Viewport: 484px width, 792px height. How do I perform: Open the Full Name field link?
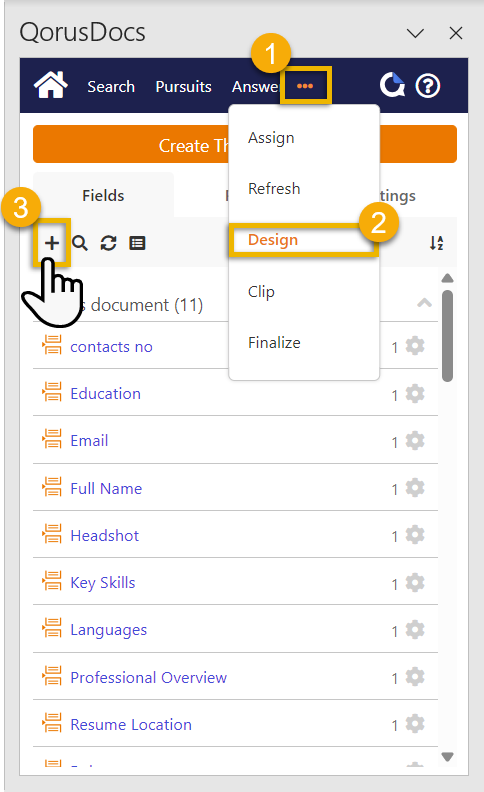(x=106, y=488)
